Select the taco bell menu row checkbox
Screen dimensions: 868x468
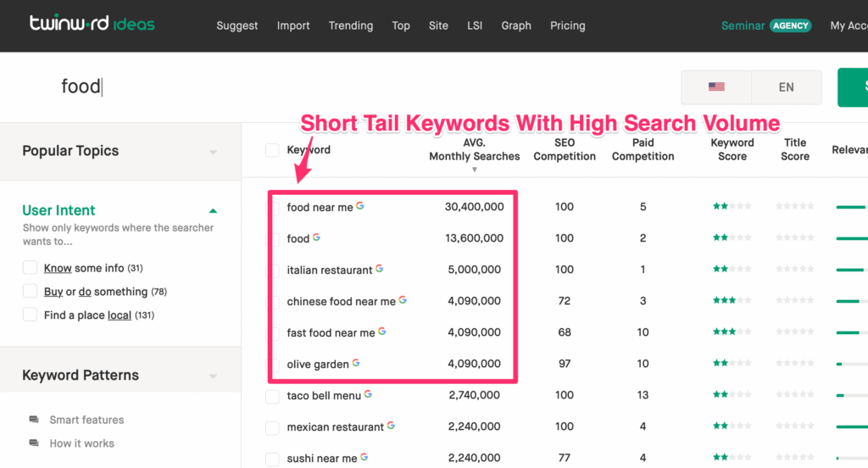(272, 397)
